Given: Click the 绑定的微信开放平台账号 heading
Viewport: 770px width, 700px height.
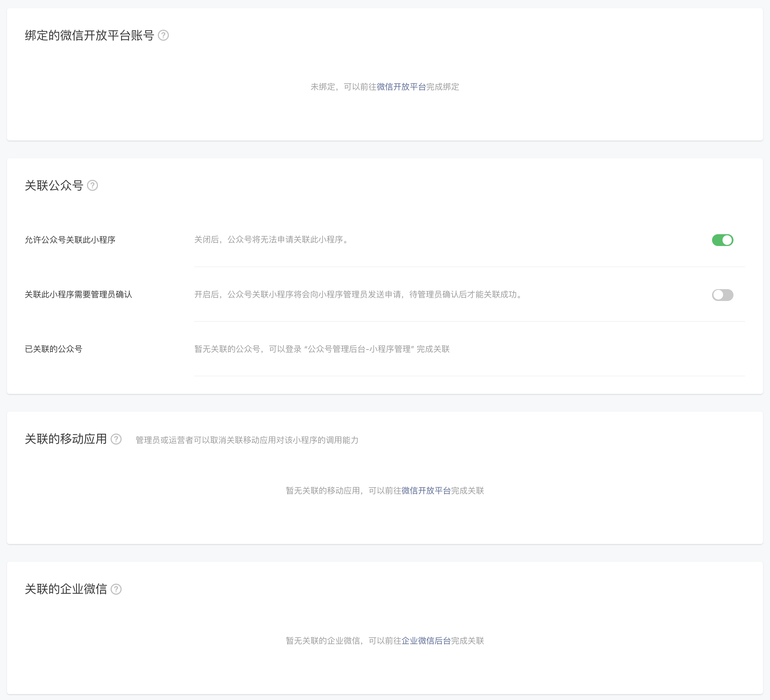Looking at the screenshot, I should (x=89, y=35).
